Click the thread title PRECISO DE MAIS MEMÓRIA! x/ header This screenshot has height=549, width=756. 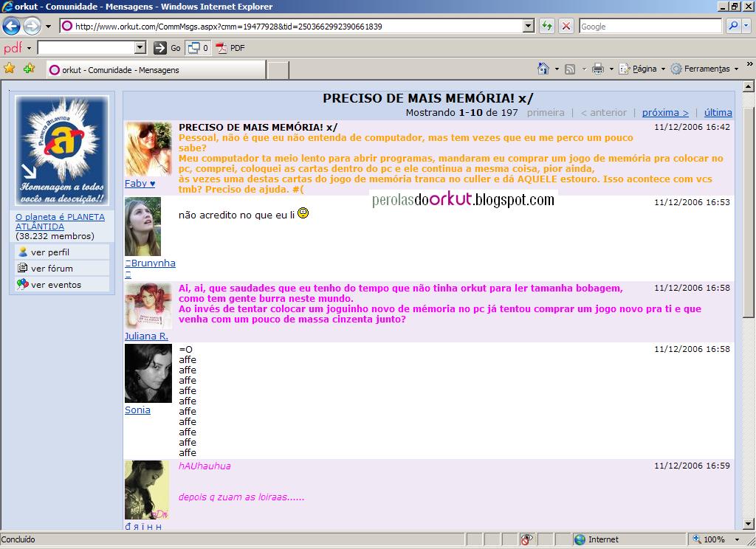click(x=427, y=98)
